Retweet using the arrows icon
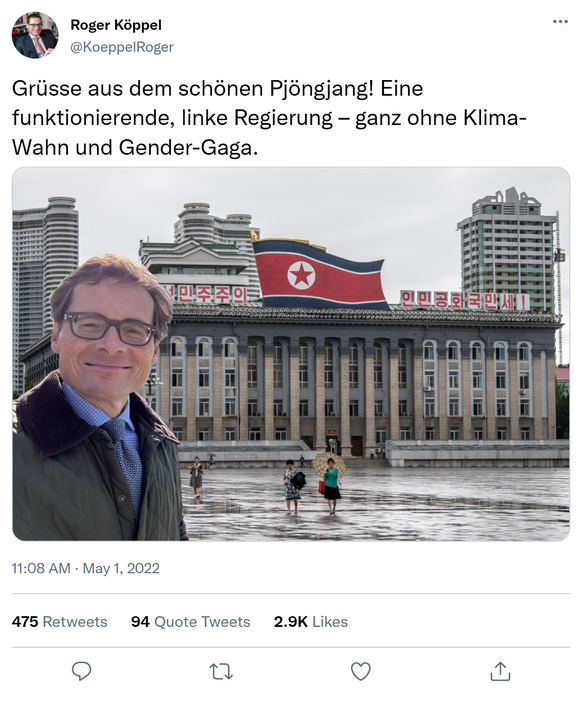The width and height of the screenshot is (582, 707). tap(221, 671)
